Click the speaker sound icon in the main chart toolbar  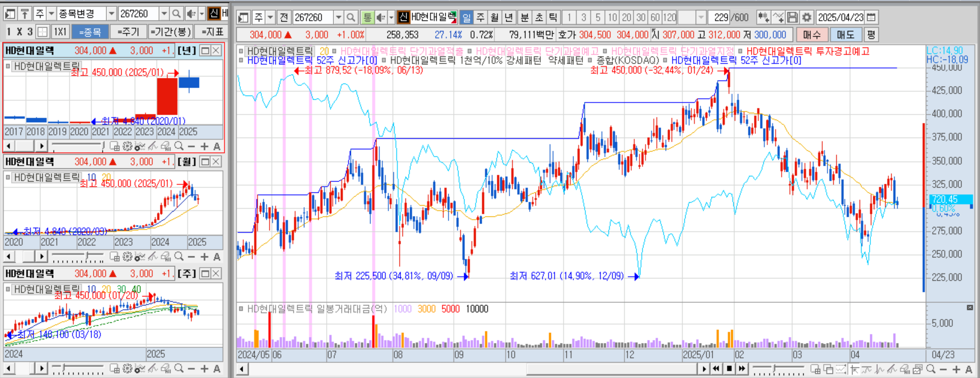pyautogui.click(x=381, y=18)
